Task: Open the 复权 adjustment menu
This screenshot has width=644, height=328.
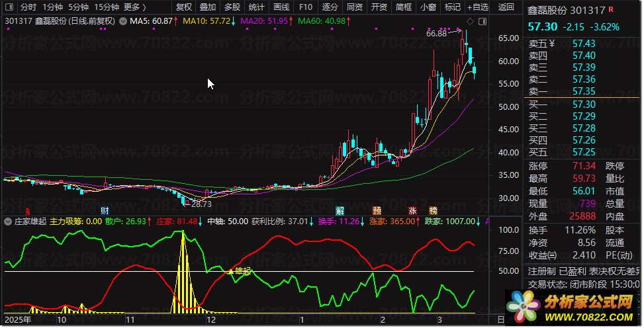Action: [x=183, y=7]
